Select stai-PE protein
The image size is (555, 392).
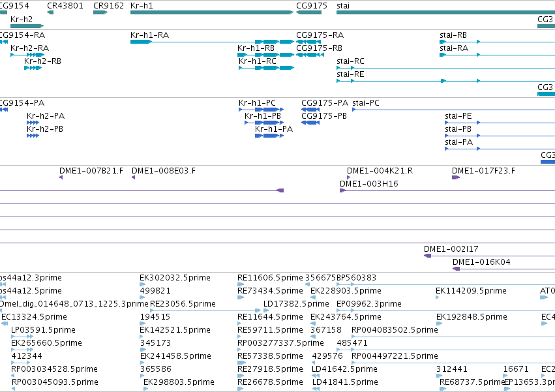[500, 123]
